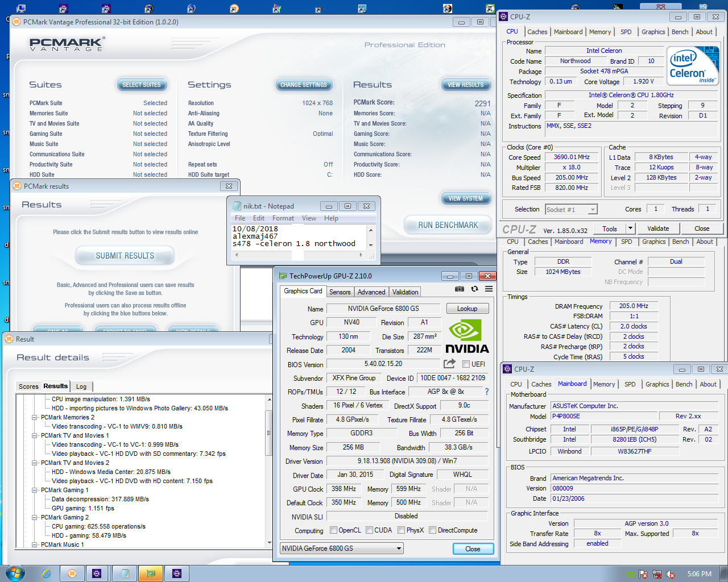The height and width of the screenshot is (582, 728).
Task: Collapse the PCMark Memories 2 node
Action: click(x=35, y=417)
